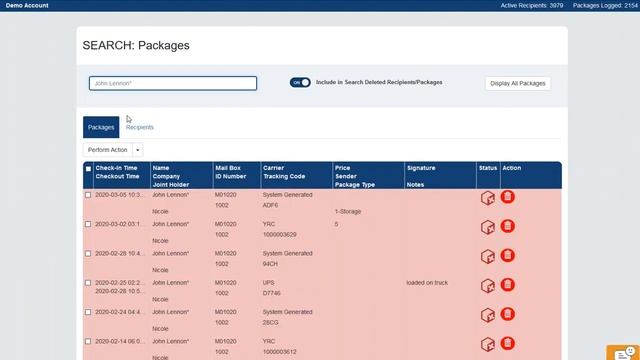Viewport: 640px width, 360px height.
Task: Click the Signature column header
Action: pos(421,168)
